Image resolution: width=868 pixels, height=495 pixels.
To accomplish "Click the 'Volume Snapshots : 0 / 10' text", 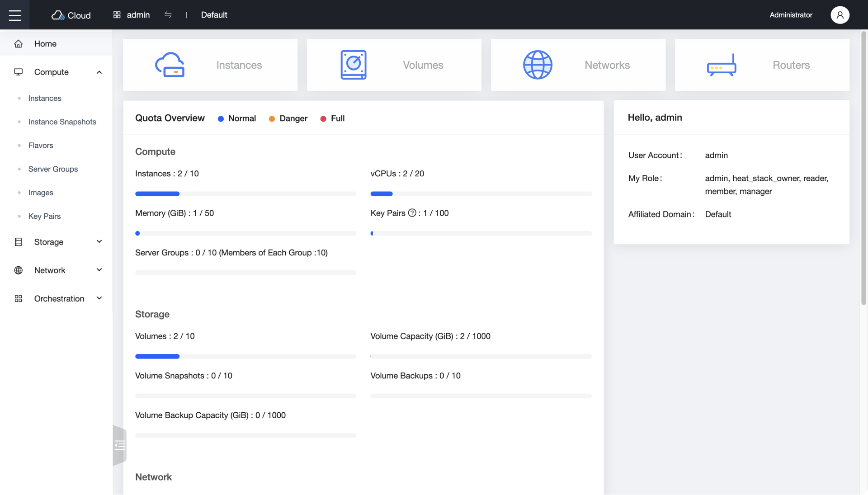I will click(184, 376).
